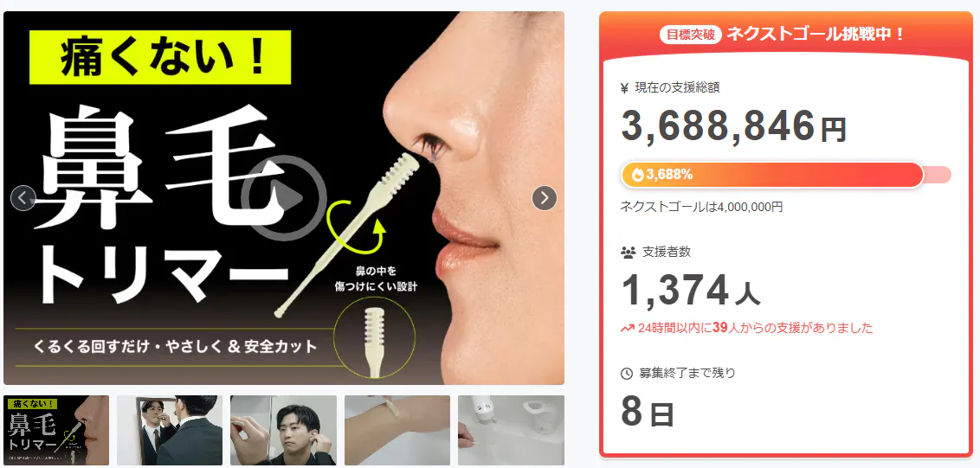Click the red trending-up arrow icon
The width and height of the screenshot is (980, 468).
click(627, 328)
